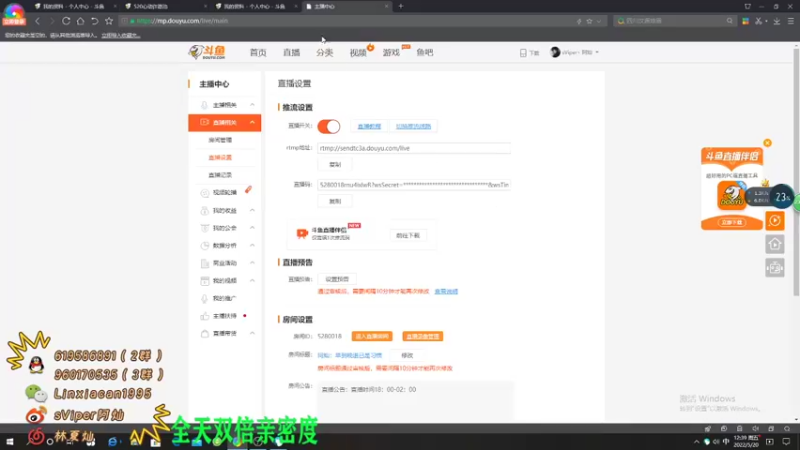Open the 首页 nav item
The width and height of the screenshot is (800, 450).
(x=258, y=53)
